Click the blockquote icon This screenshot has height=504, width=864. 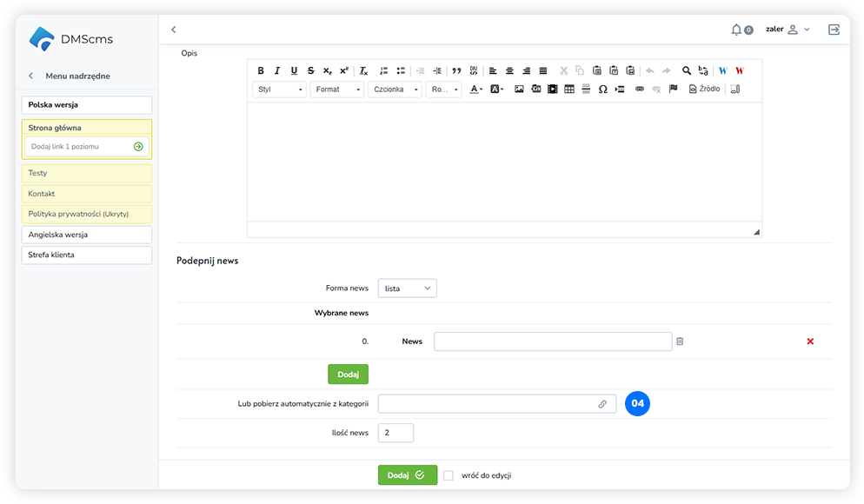click(x=456, y=71)
